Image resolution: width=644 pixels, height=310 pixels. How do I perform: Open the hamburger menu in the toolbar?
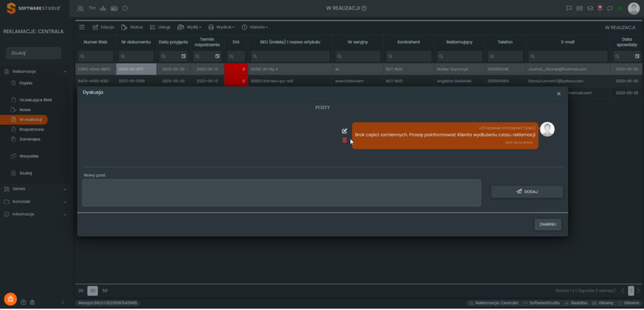click(81, 27)
